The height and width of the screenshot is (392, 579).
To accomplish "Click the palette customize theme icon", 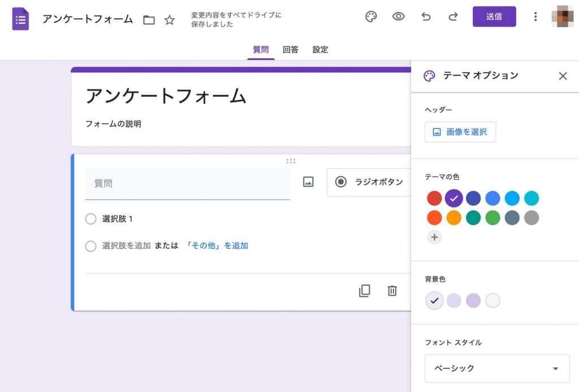I will point(371,17).
